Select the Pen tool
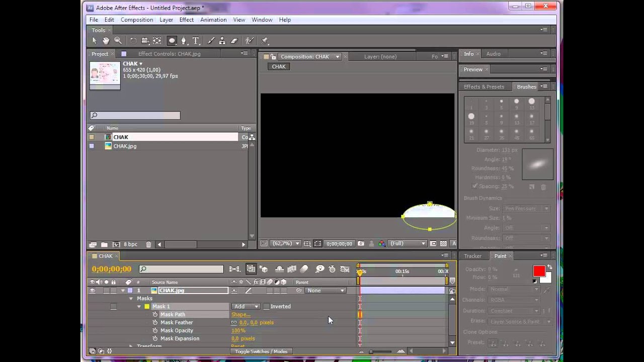The width and height of the screenshot is (644, 362). tap(184, 41)
